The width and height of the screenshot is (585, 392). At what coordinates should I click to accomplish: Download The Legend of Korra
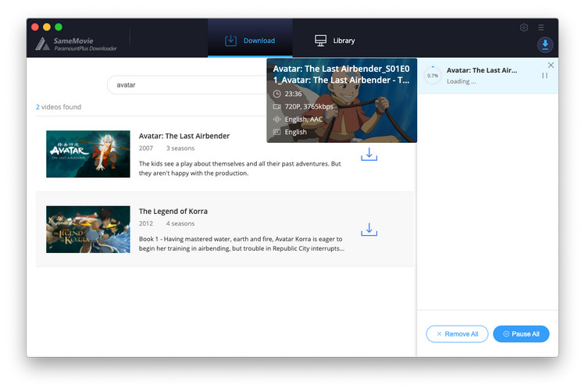pos(369,230)
